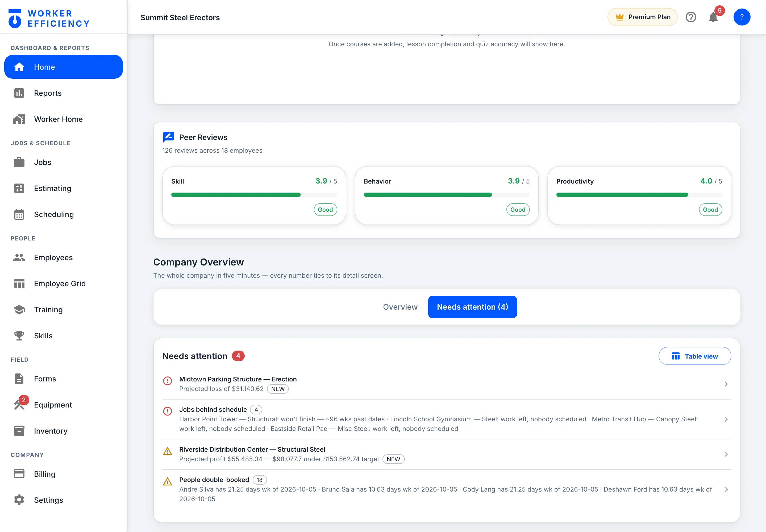Open the Home dashboard icon

[x=19, y=67]
